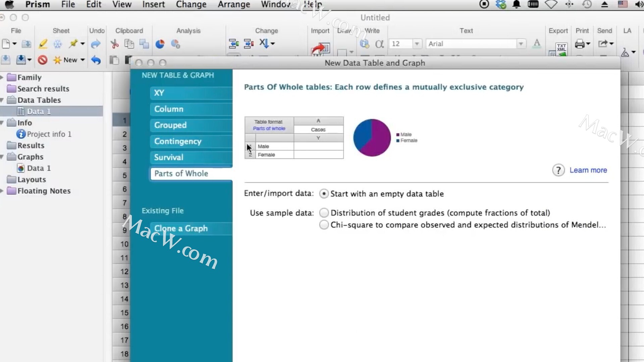Choose the Survival table type

(191, 157)
